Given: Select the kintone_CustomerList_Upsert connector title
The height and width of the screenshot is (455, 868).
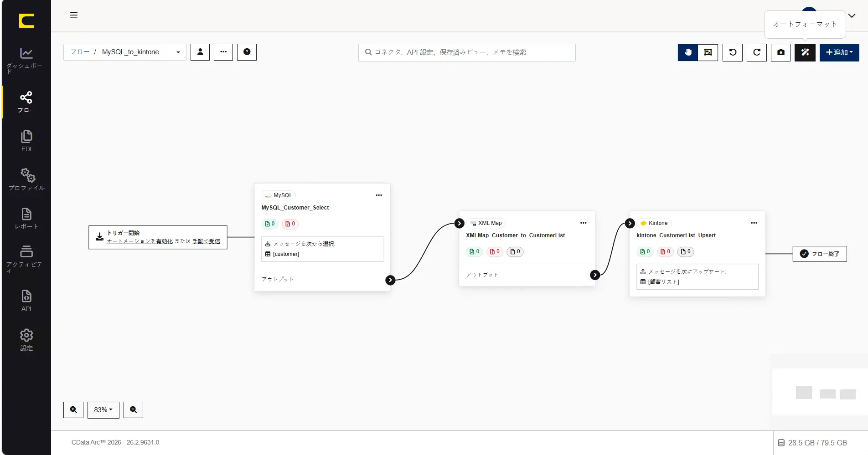Looking at the screenshot, I should click(x=676, y=235).
